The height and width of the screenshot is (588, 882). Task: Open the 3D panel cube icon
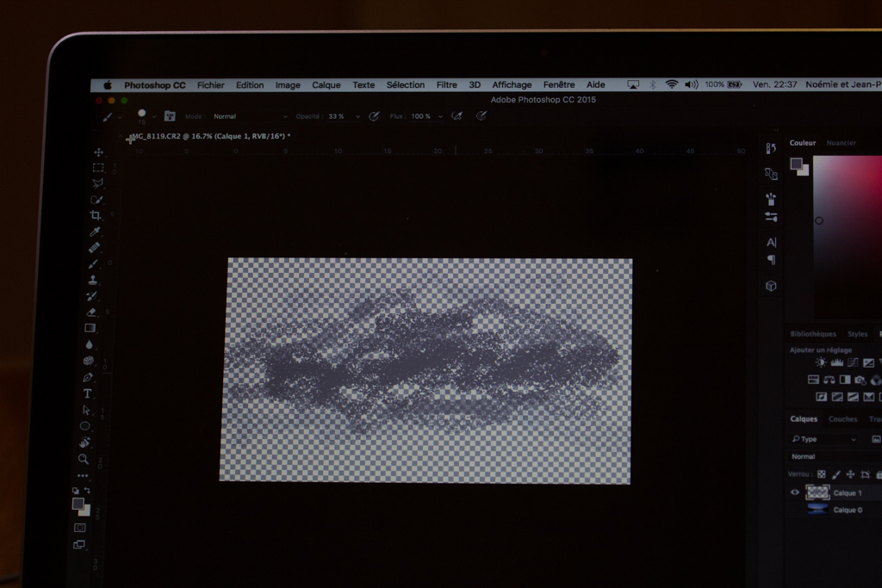771,286
